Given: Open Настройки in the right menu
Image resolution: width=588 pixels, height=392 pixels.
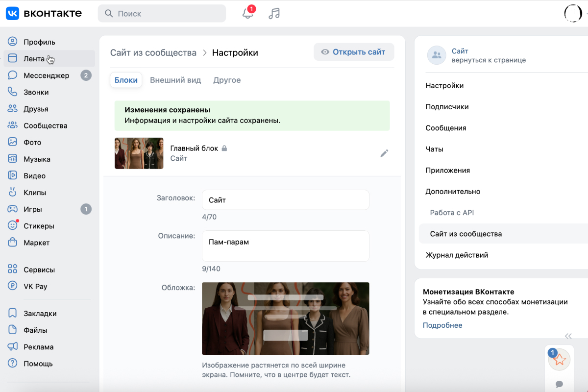Looking at the screenshot, I should (444, 86).
